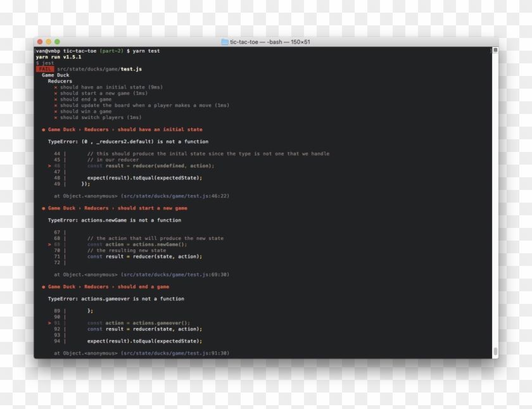The image size is (532, 409).
Task: Click the × beside "should have an initial state"
Action: click(x=56, y=87)
